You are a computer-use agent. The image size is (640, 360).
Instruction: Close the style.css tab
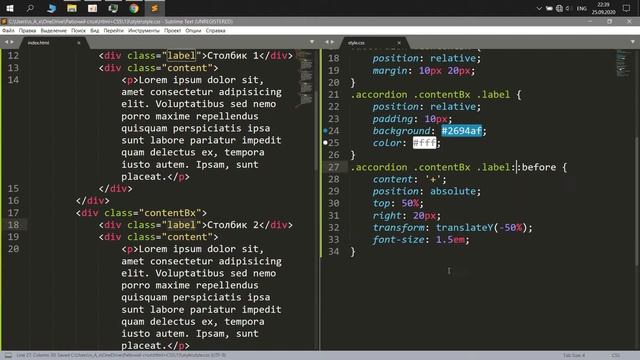(399, 42)
